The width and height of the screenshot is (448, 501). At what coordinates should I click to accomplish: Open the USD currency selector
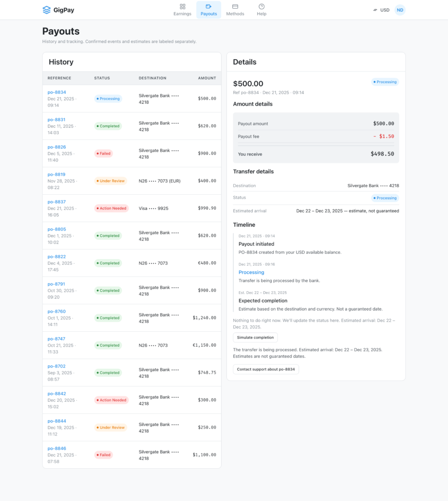tap(381, 10)
